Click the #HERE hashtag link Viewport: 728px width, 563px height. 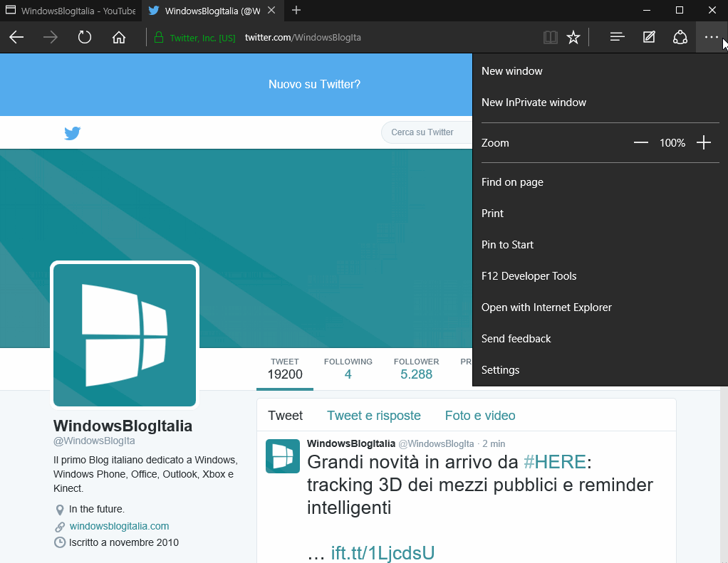click(x=555, y=462)
